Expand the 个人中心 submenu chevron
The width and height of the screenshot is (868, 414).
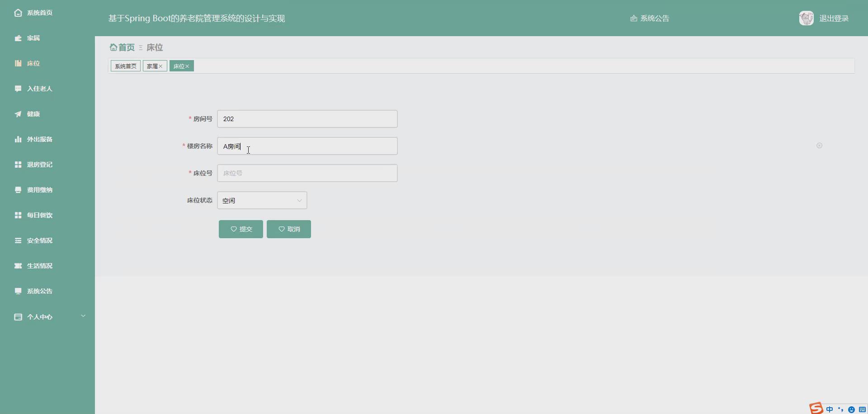[x=83, y=316]
